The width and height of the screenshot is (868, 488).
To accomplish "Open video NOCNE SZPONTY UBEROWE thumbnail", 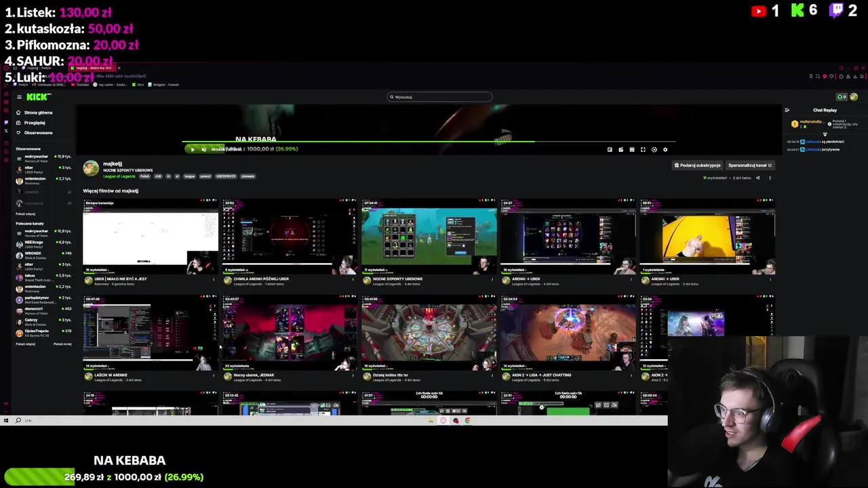I will coord(429,237).
